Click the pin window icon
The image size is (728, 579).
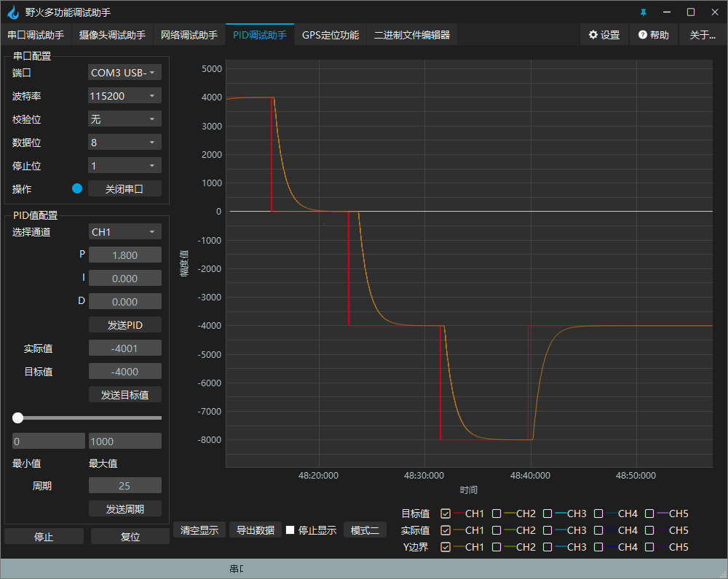click(x=644, y=12)
